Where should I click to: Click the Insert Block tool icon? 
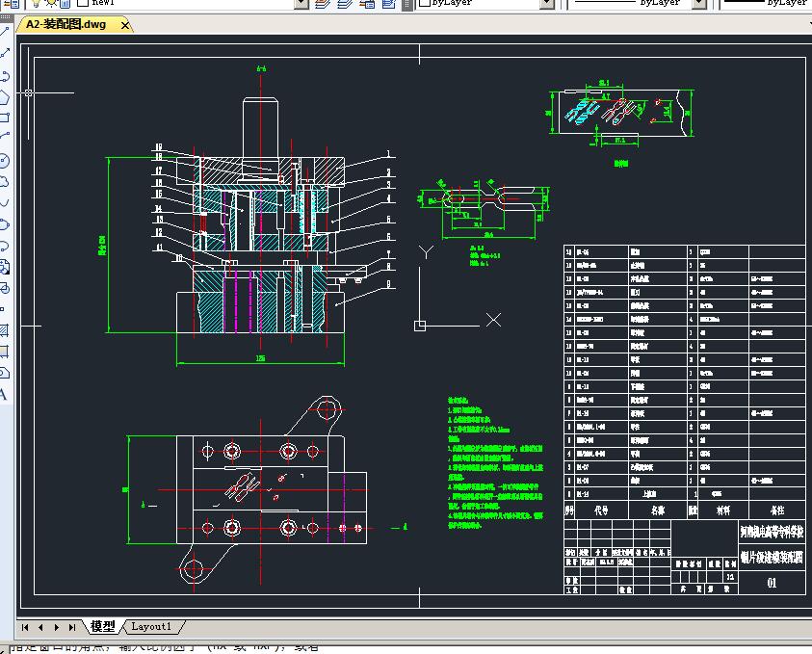tap(5, 266)
